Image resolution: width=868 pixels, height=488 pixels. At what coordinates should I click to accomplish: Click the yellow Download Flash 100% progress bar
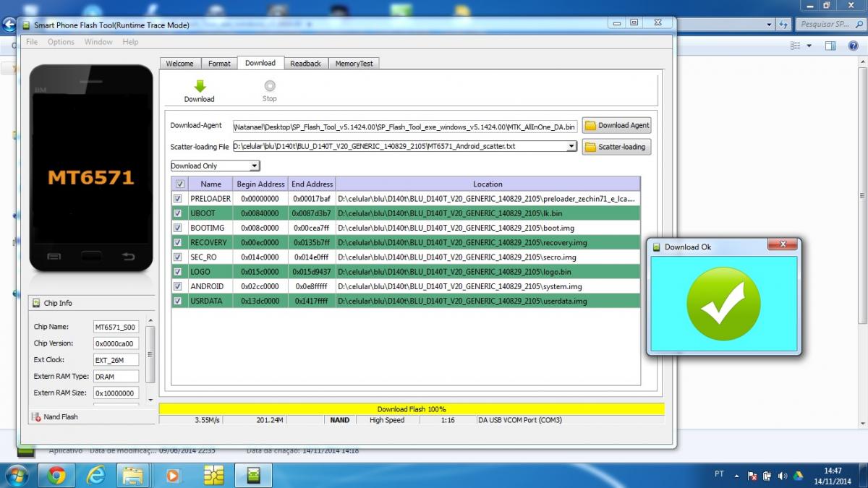tap(412, 409)
